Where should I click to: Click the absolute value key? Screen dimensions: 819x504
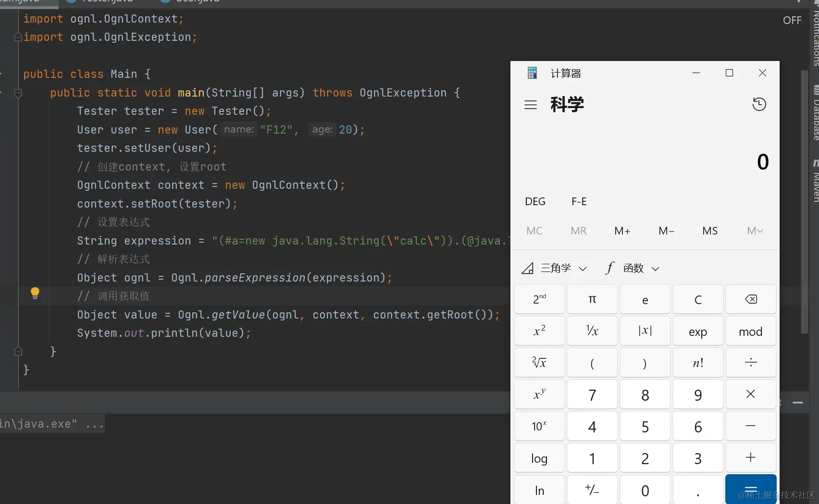tap(645, 331)
